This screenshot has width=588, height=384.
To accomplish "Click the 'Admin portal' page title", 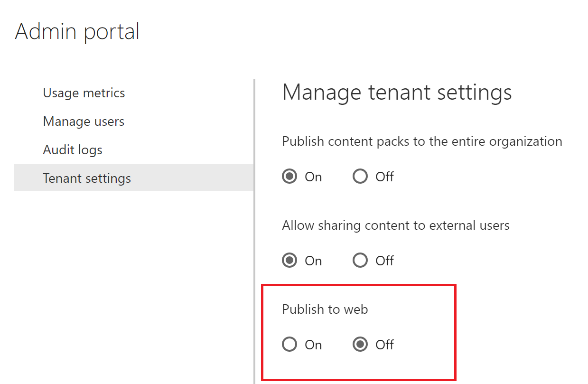I will click(77, 32).
